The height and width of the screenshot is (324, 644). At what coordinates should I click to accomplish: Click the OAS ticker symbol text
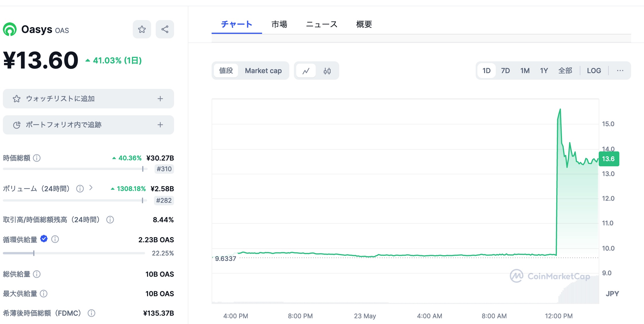[x=62, y=30]
